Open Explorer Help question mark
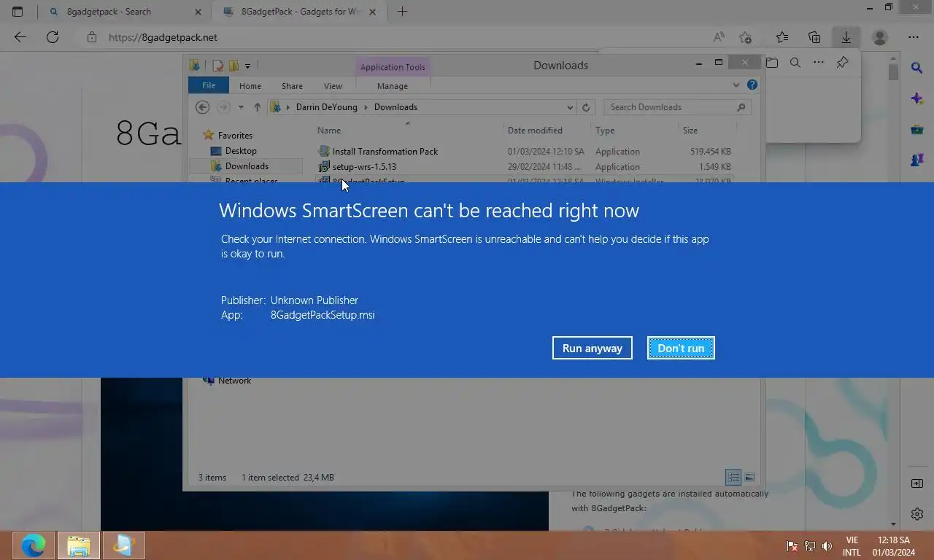Screen dimensions: 934x560 tap(752, 85)
